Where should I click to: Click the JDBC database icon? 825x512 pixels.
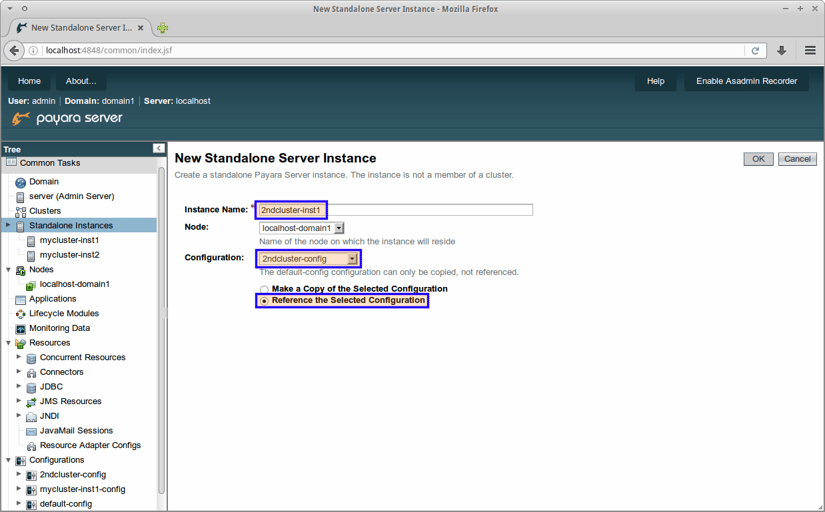coord(31,388)
